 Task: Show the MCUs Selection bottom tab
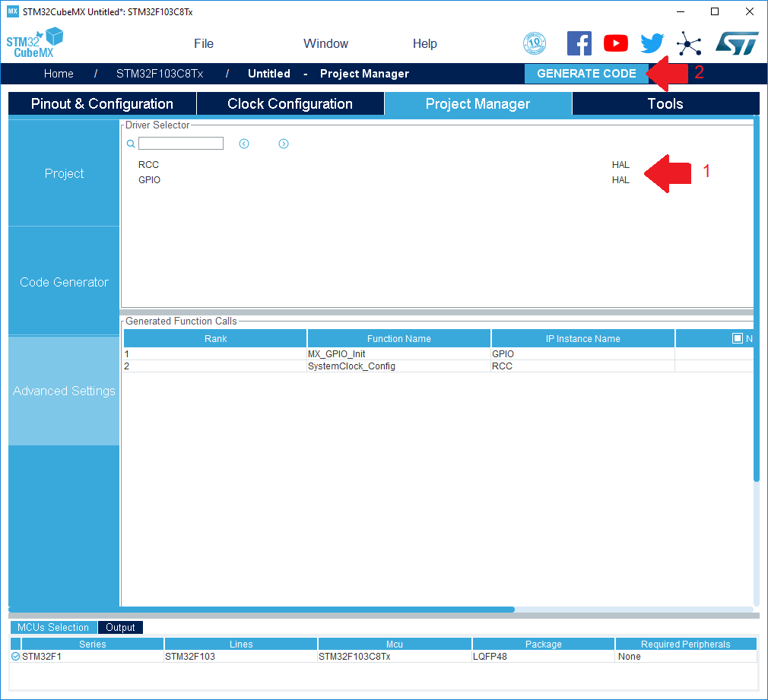(x=53, y=628)
